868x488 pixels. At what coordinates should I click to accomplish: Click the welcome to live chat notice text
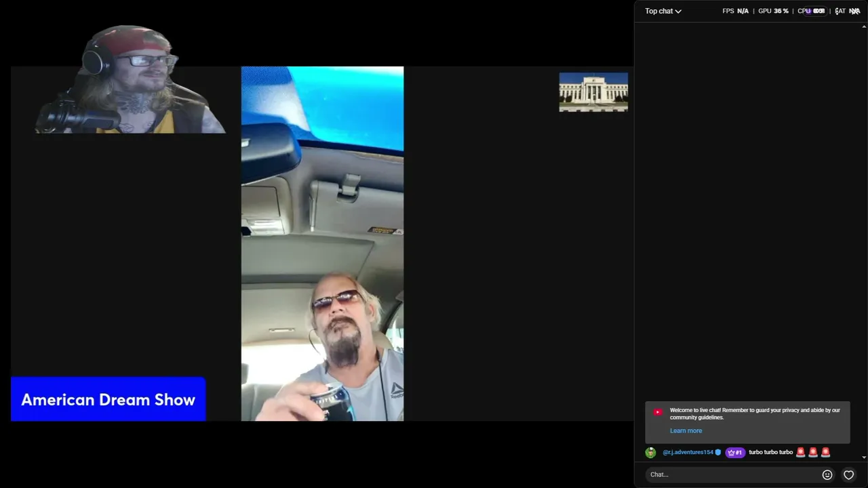click(x=755, y=413)
